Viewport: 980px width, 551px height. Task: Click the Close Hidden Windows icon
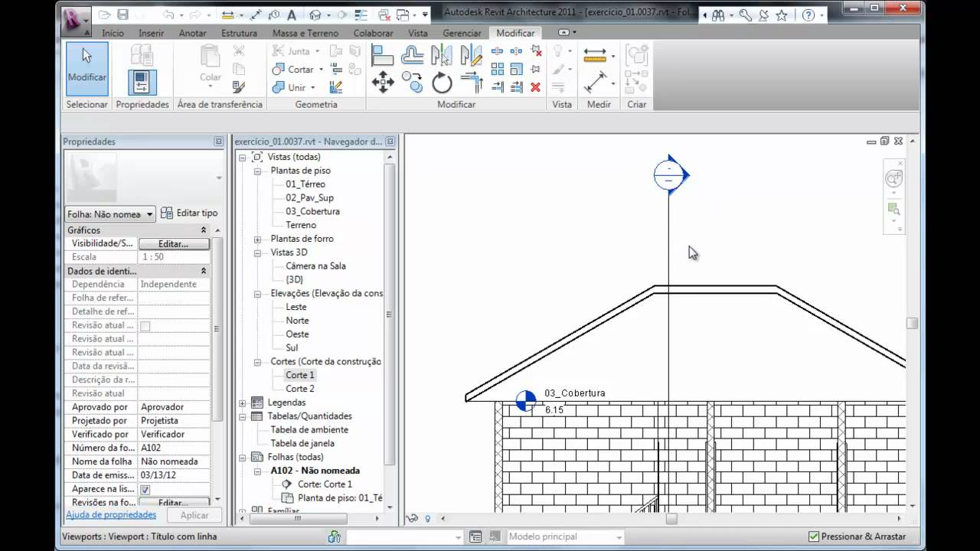pos(384,15)
